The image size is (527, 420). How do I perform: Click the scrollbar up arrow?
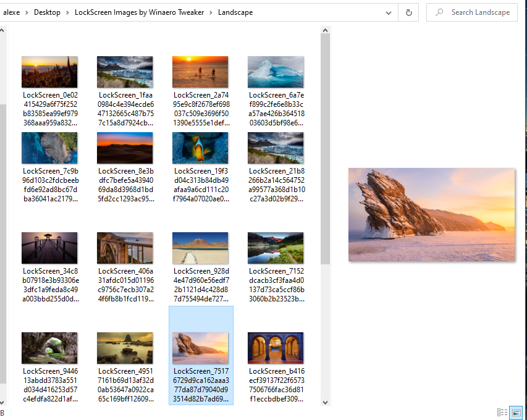[x=325, y=29]
